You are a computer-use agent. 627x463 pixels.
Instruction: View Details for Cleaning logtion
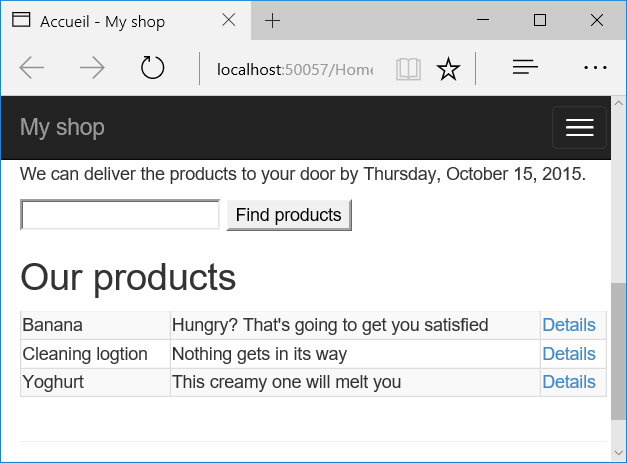[x=568, y=354]
